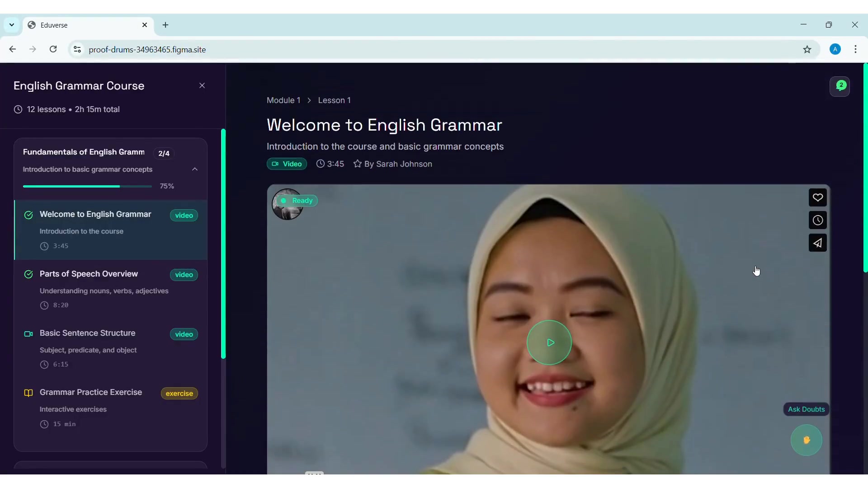
Task: Open the Chrome three-dot menu
Action: (855, 50)
